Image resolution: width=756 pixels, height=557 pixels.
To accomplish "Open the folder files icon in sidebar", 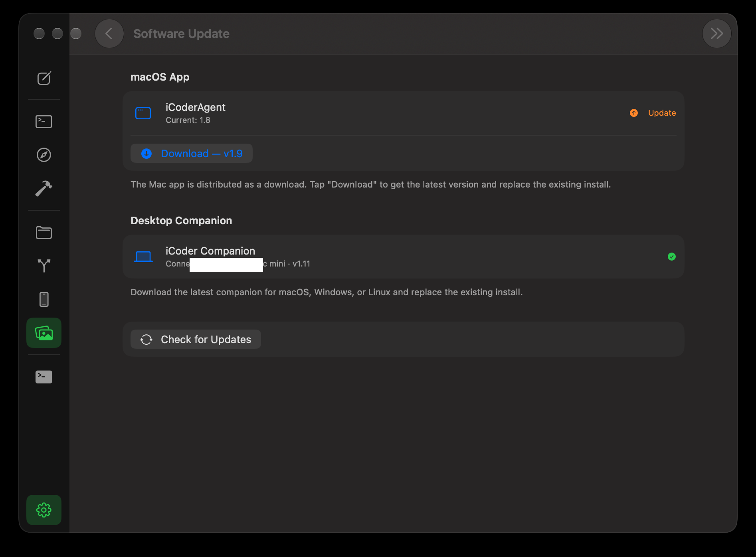I will 44,233.
